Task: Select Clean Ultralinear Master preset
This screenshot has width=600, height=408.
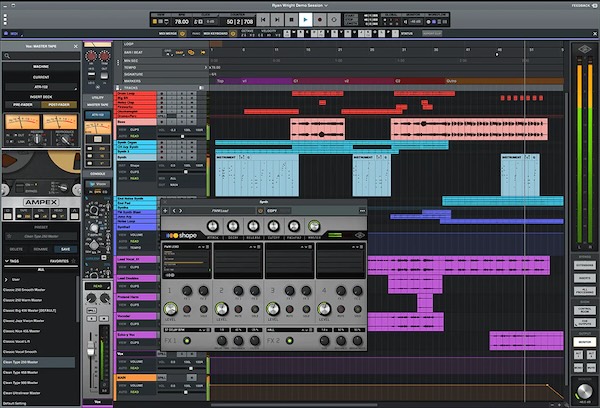Action: pos(21,393)
